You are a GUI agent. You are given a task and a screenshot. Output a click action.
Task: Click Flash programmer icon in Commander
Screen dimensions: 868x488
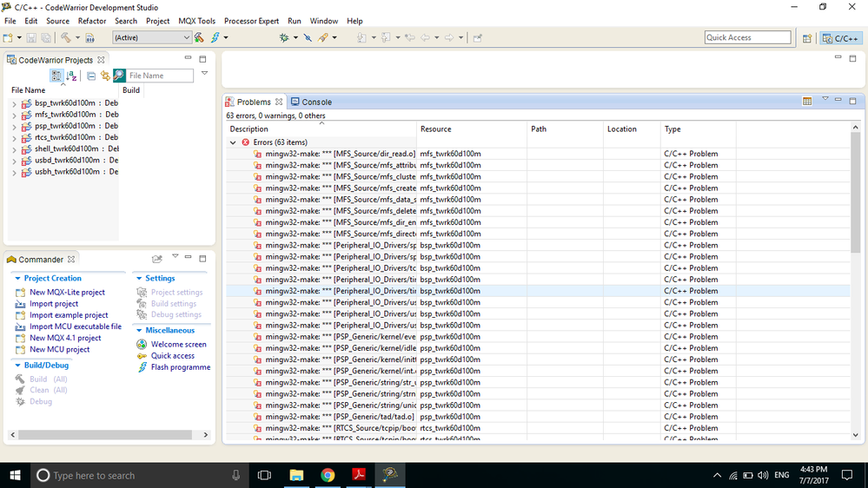(x=142, y=367)
